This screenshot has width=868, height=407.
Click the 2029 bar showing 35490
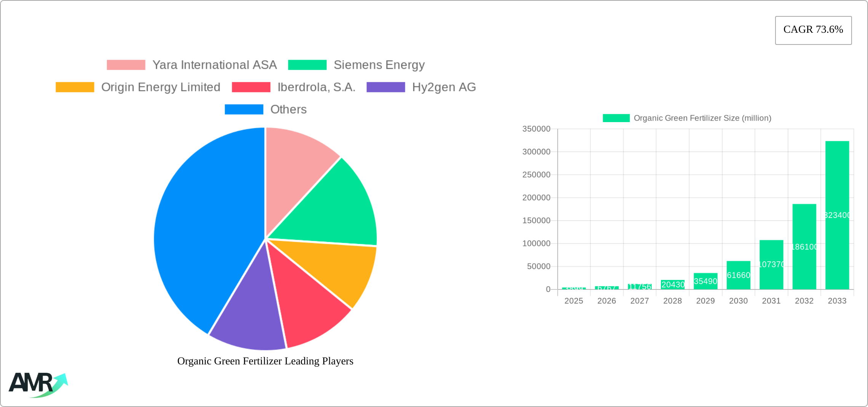click(x=705, y=281)
